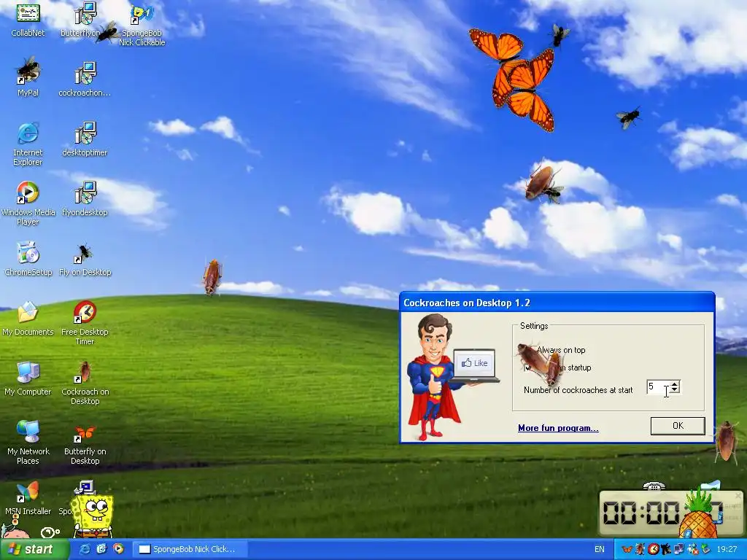
Task: Click Windows Media Player in Quick Launch
Action: [x=118, y=549]
